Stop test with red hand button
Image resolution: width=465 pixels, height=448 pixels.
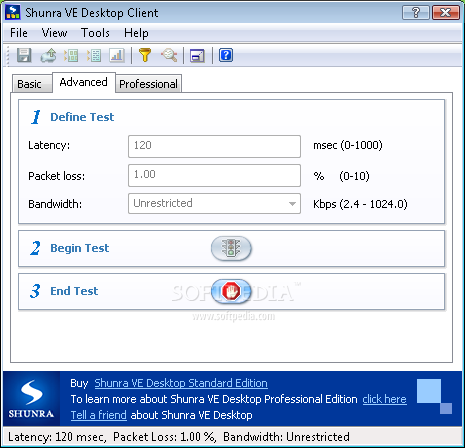click(231, 291)
